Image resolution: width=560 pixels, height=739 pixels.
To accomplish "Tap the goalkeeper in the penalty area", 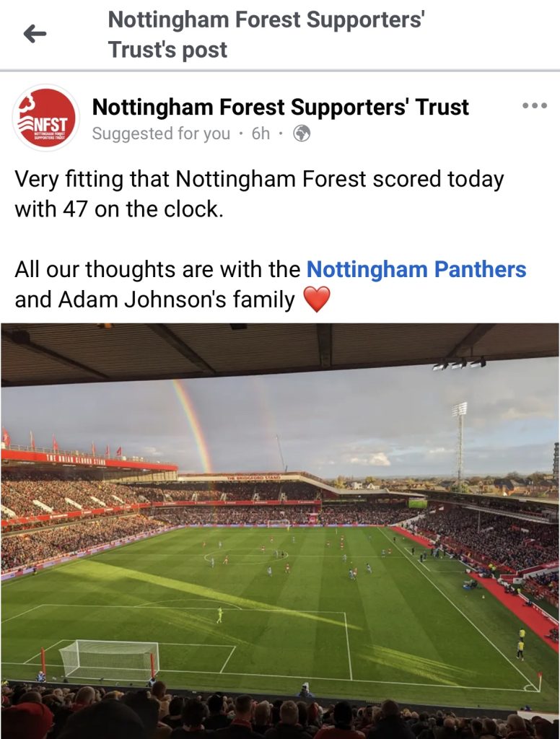I will coord(219,615).
